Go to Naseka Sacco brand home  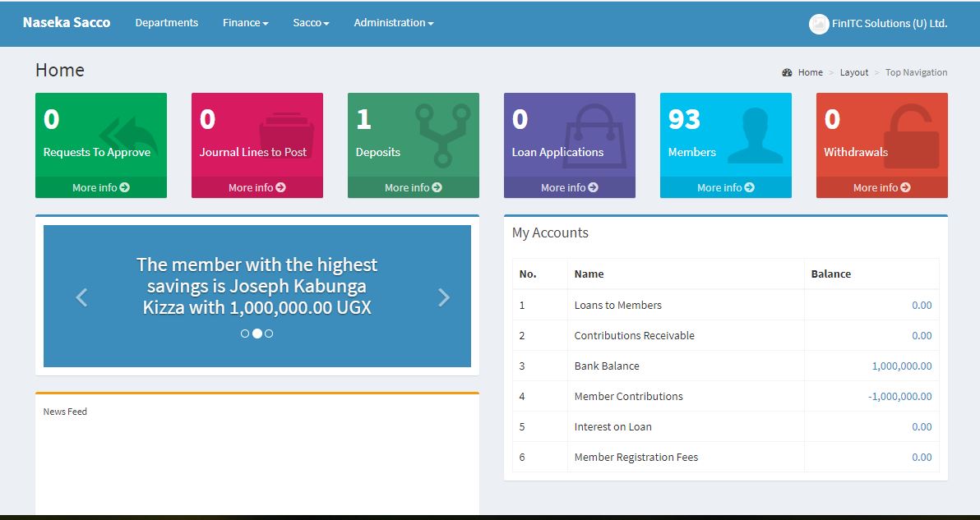click(x=67, y=23)
